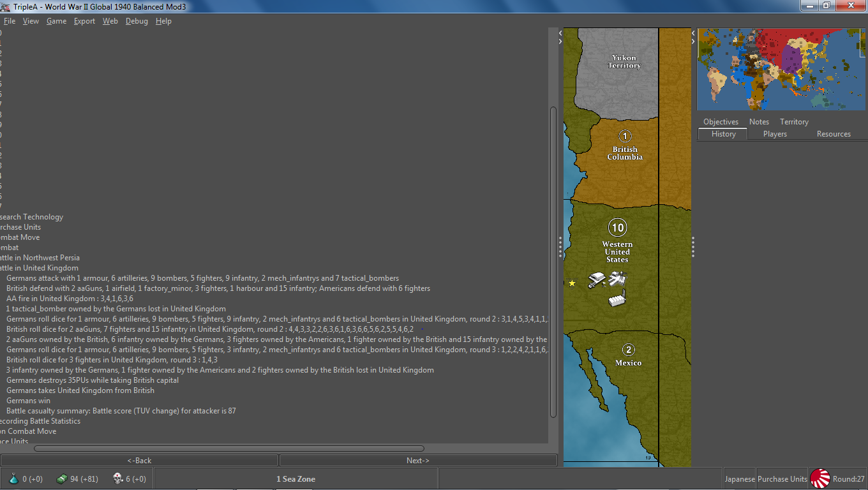
Task: Select the Players tab
Action: pos(775,134)
